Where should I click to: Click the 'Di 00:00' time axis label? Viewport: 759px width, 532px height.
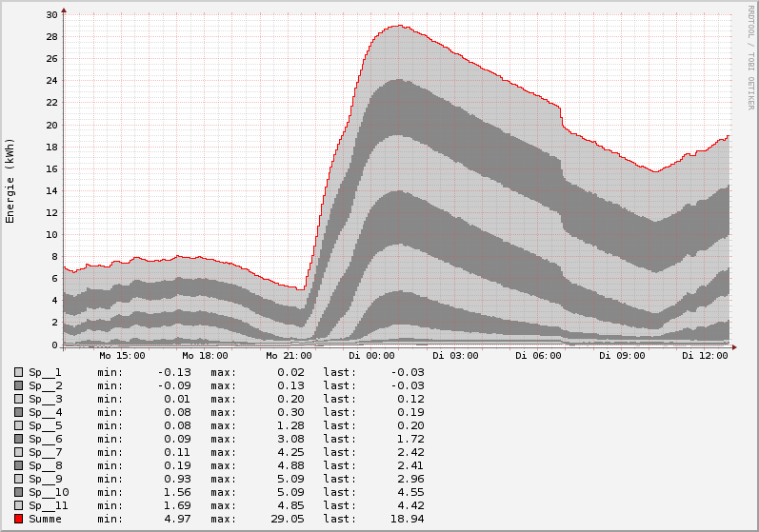tap(372, 356)
